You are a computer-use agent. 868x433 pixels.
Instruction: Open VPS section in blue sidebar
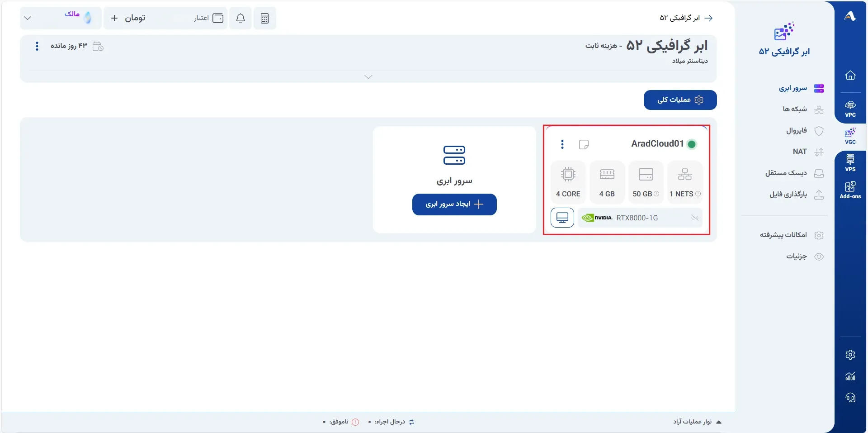pos(850,163)
